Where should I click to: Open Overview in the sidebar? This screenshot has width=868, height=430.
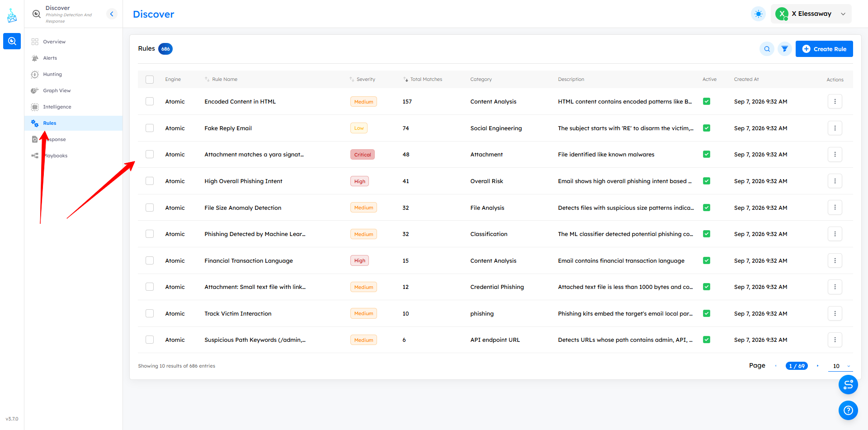point(73,42)
